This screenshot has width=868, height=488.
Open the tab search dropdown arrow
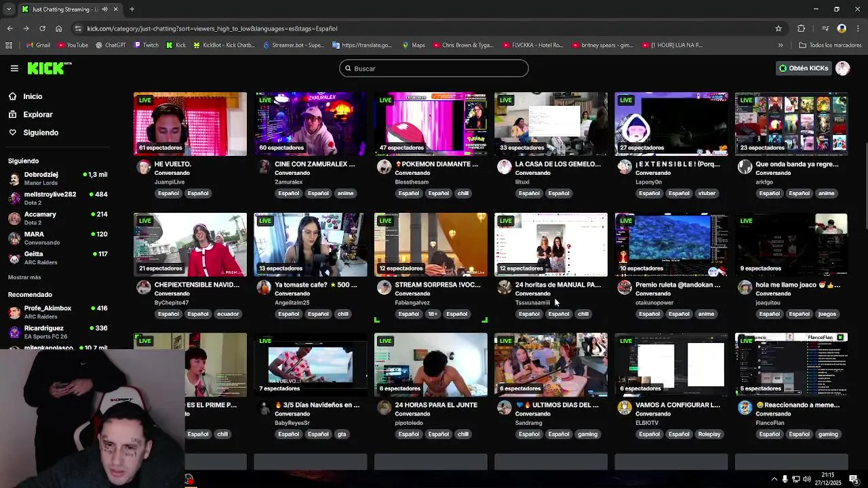pyautogui.click(x=8, y=9)
